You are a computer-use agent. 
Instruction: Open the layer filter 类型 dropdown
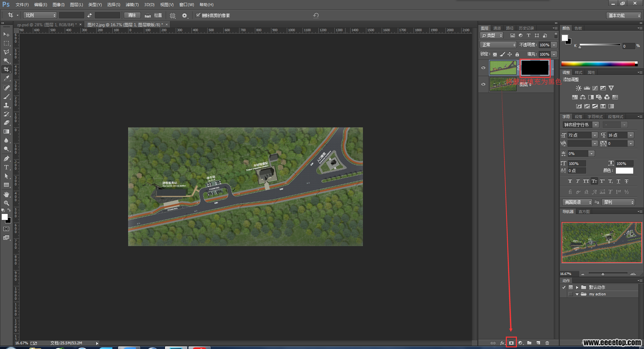(492, 35)
